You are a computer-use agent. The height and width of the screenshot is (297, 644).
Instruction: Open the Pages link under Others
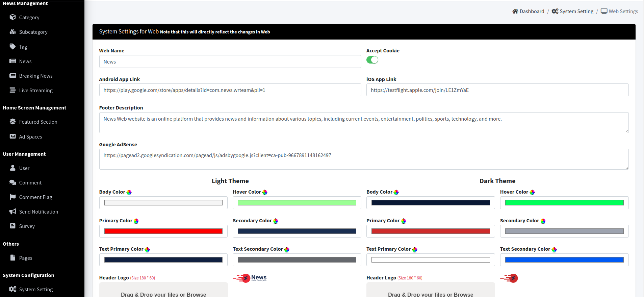(x=26, y=258)
